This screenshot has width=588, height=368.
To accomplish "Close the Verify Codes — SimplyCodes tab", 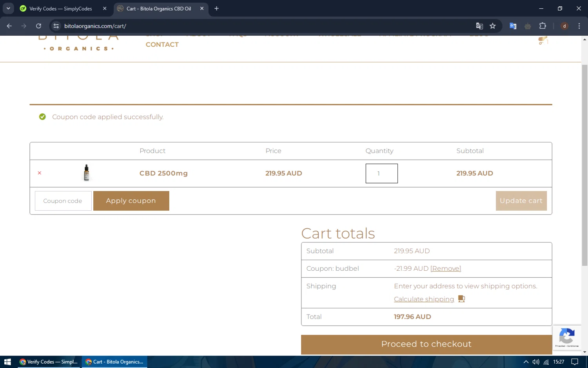I will [x=105, y=9].
